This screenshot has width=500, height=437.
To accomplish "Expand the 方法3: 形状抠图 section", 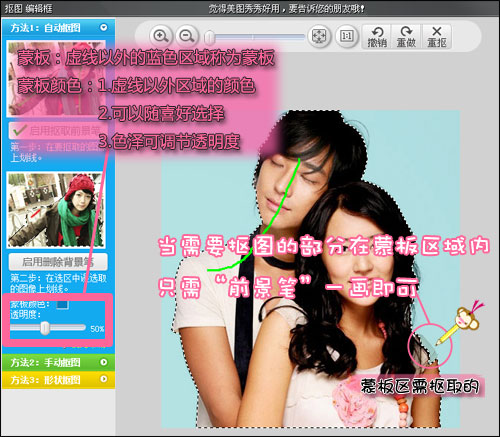I will point(104,379).
